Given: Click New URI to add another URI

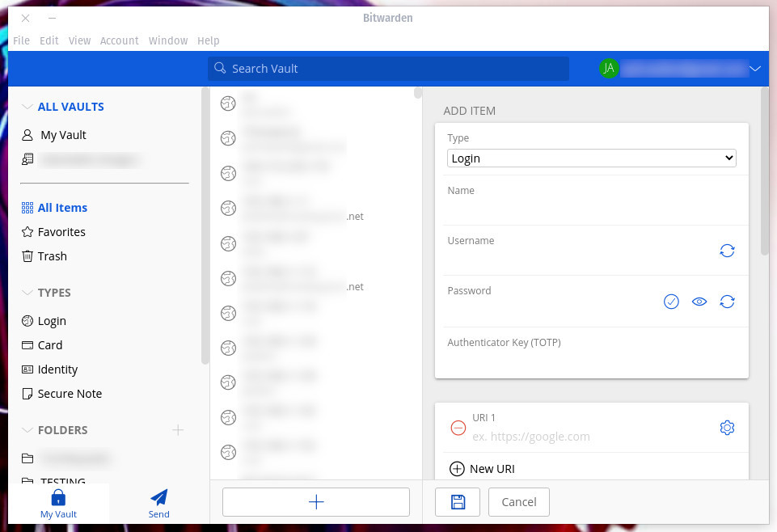Looking at the screenshot, I should tap(482, 469).
